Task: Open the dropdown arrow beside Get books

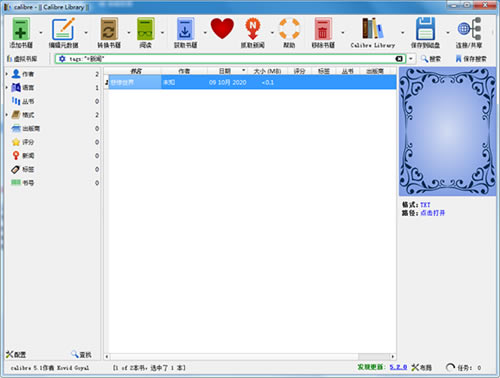Action: coord(205,33)
